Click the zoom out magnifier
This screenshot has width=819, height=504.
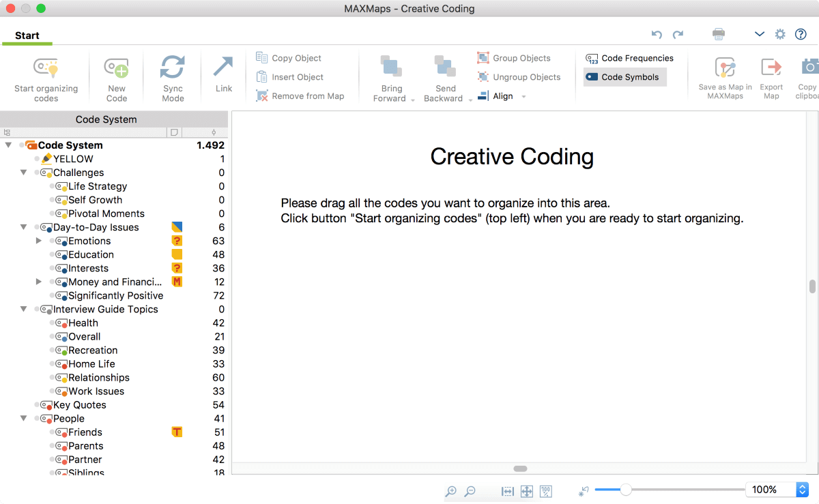[470, 491]
